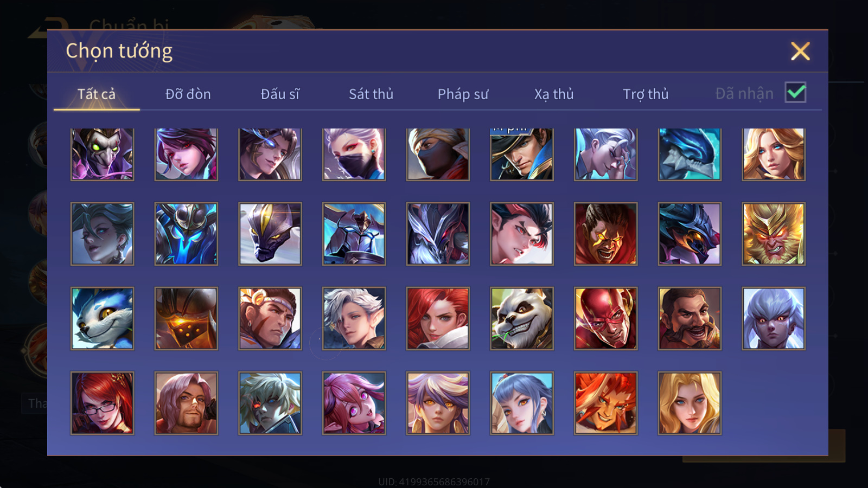Pick the masked white-haired female ninja hero
The width and height of the screenshot is (868, 488).
pos(354,154)
